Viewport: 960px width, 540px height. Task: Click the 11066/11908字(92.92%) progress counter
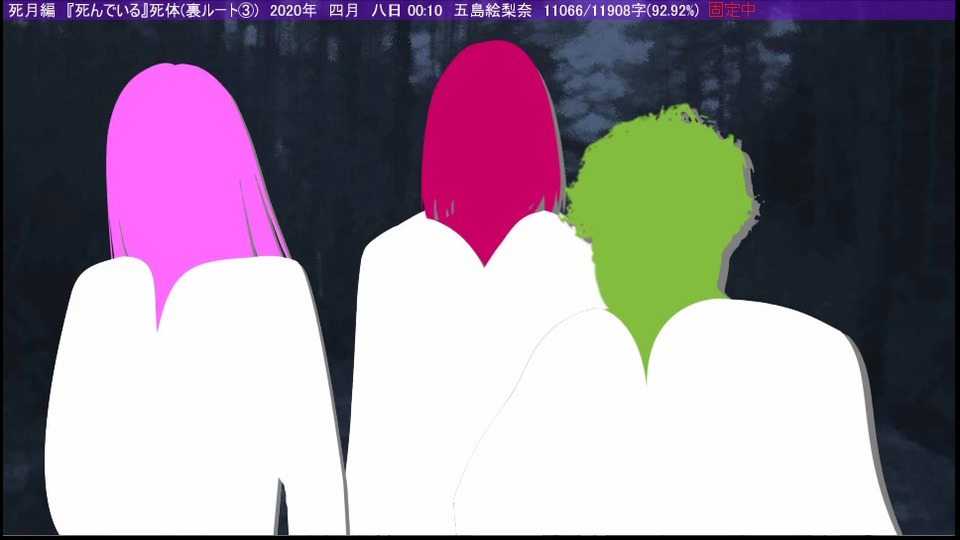pyautogui.click(x=621, y=10)
